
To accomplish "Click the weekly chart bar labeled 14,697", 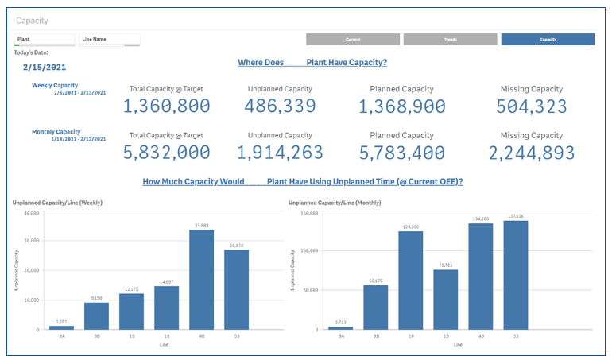I will coord(167,308).
